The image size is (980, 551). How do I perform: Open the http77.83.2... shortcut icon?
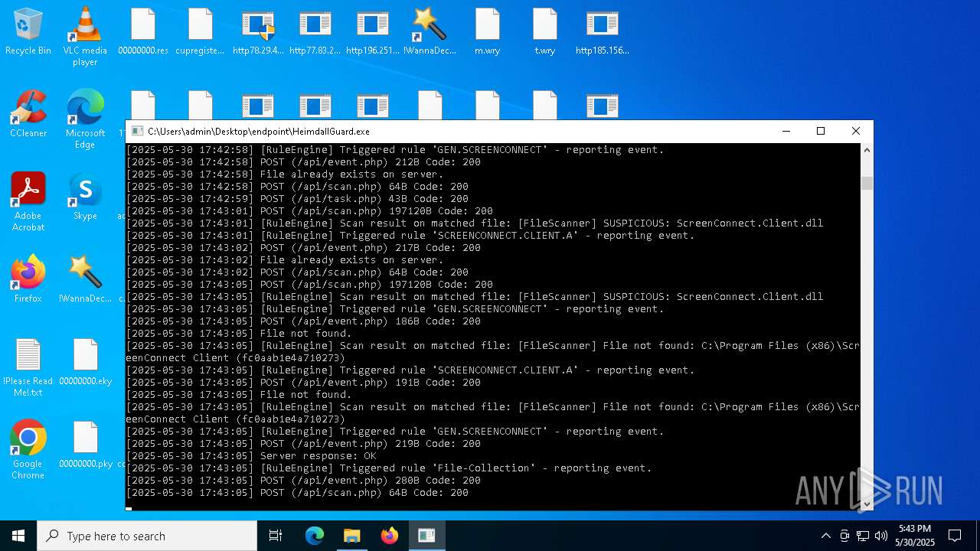coord(315,32)
